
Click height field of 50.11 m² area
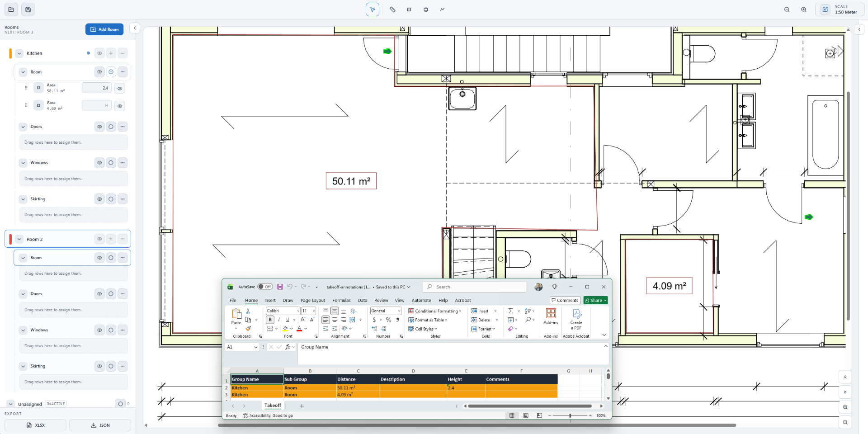coord(96,88)
